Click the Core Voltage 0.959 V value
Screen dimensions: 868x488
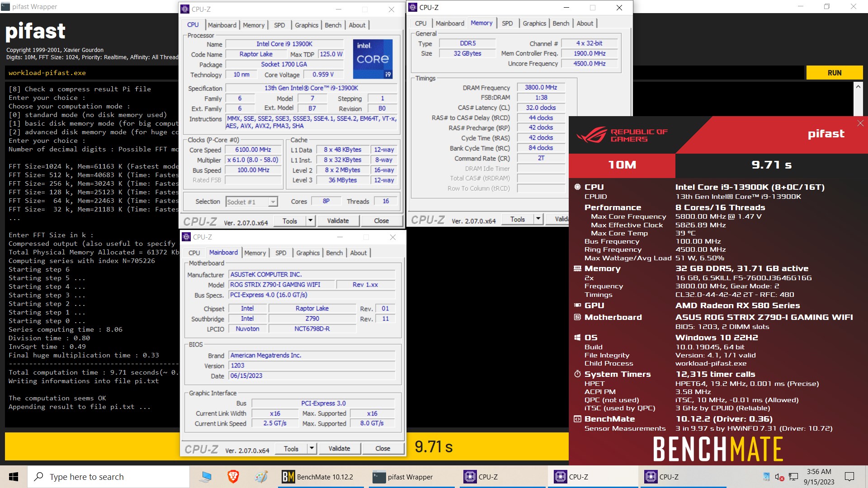(x=323, y=75)
